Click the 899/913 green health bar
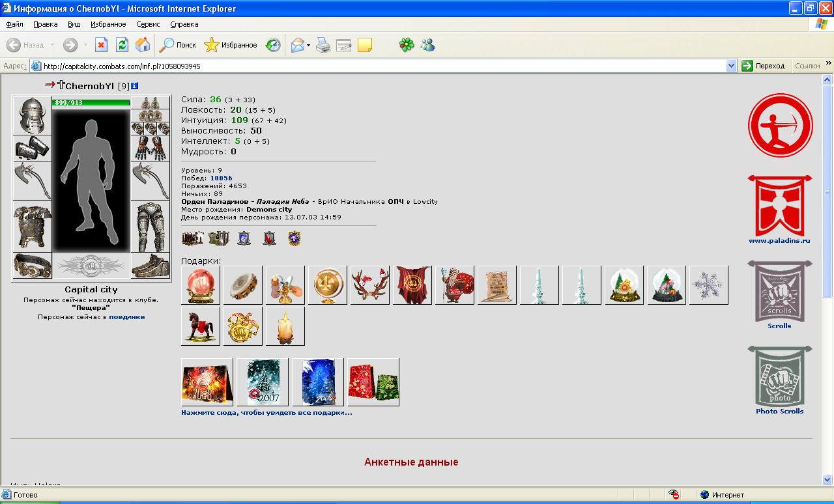Image resolution: width=834 pixels, height=504 pixels. tap(91, 103)
